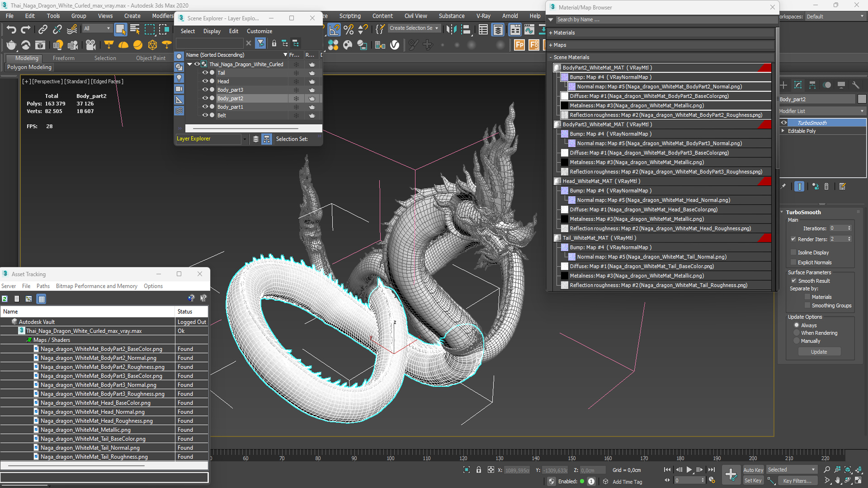Expand the Maps group in Material Browser
868x488 pixels.
click(551, 45)
